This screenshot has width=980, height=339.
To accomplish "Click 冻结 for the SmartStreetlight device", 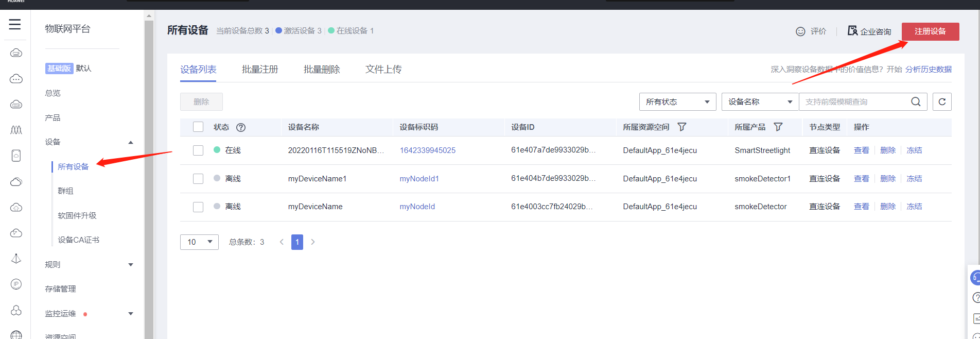I will [x=914, y=150].
